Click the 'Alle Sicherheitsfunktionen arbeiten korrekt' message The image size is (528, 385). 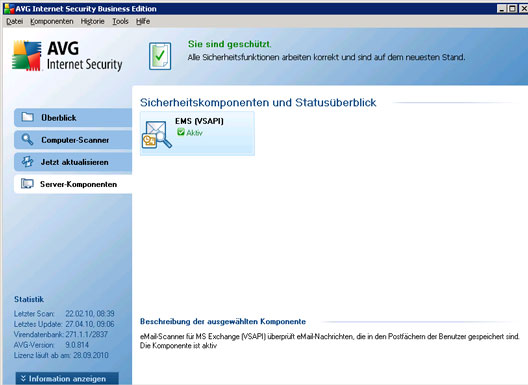326,57
